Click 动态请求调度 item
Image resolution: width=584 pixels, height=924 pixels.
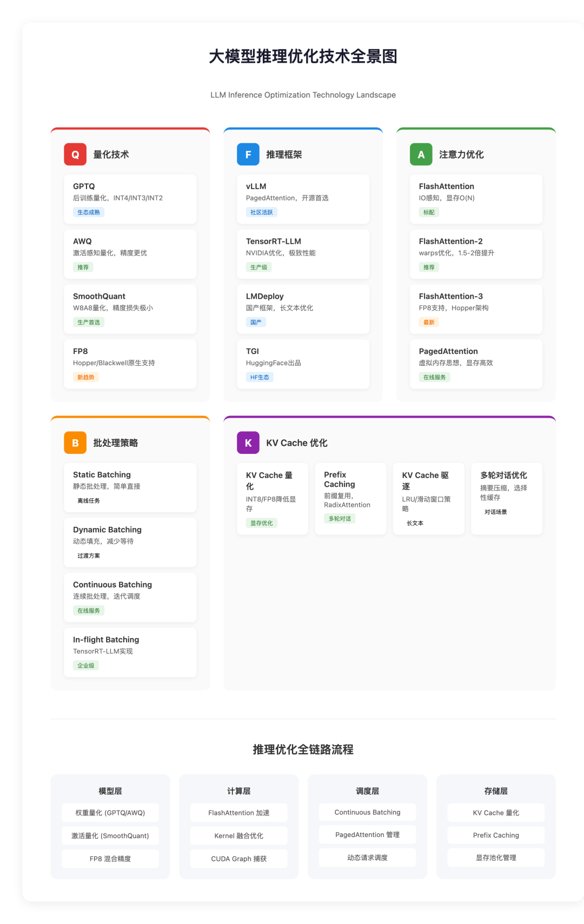tap(368, 858)
